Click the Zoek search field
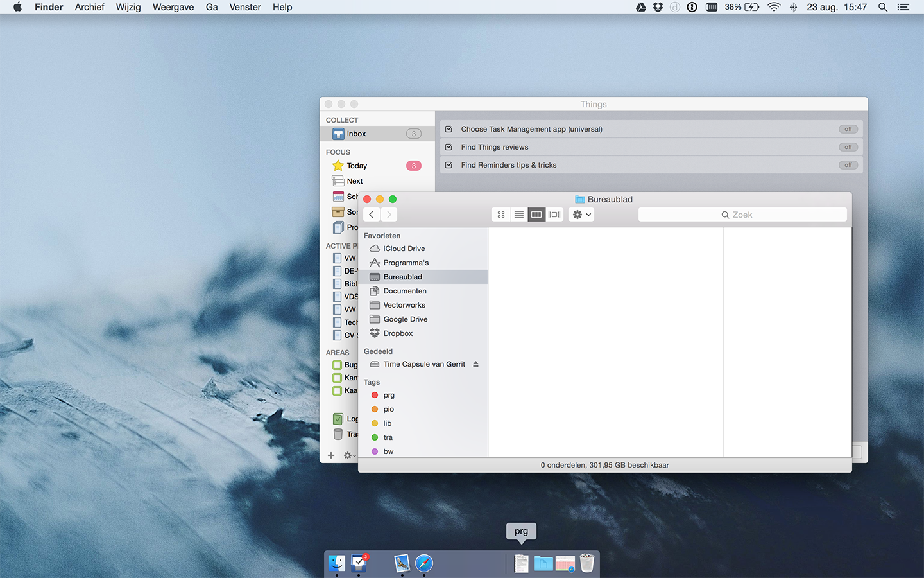This screenshot has width=924, height=578. pos(742,215)
